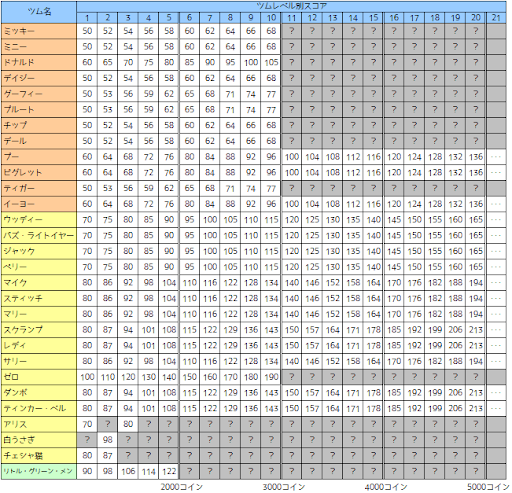Screen dimensions: 512x493
Task: Select the ウッディー row name
Action: click(x=39, y=220)
